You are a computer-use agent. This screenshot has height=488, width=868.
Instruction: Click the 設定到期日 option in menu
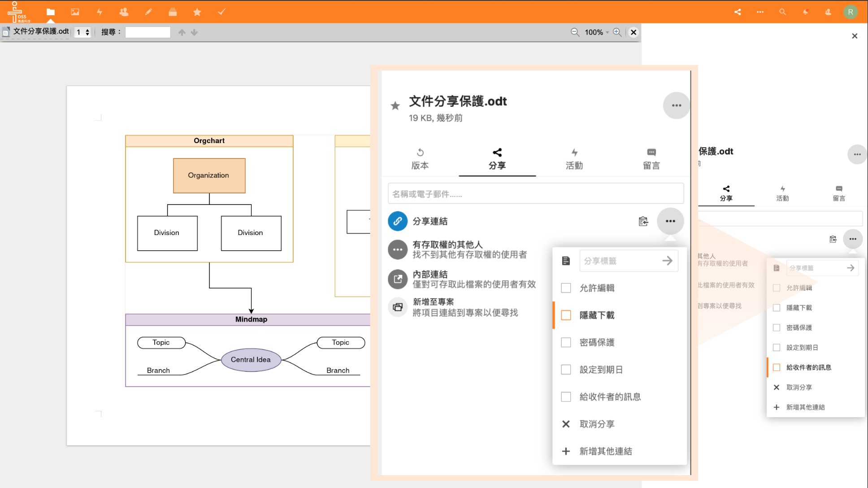click(601, 369)
